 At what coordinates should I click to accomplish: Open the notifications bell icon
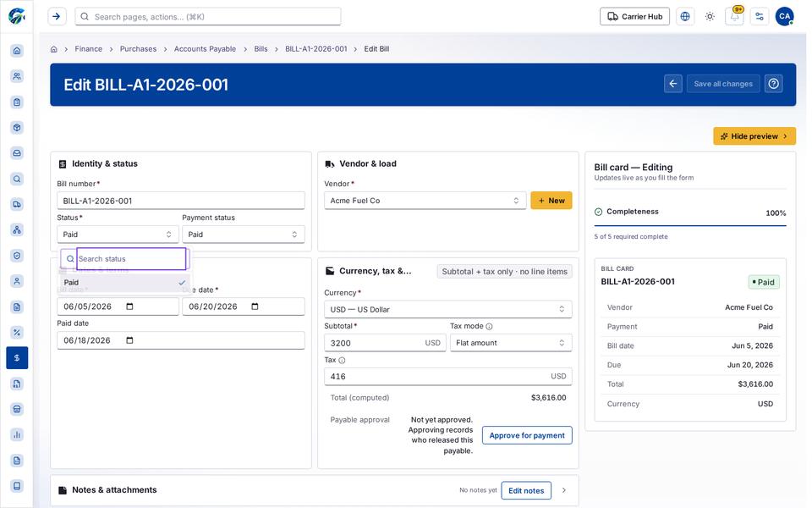(x=734, y=17)
